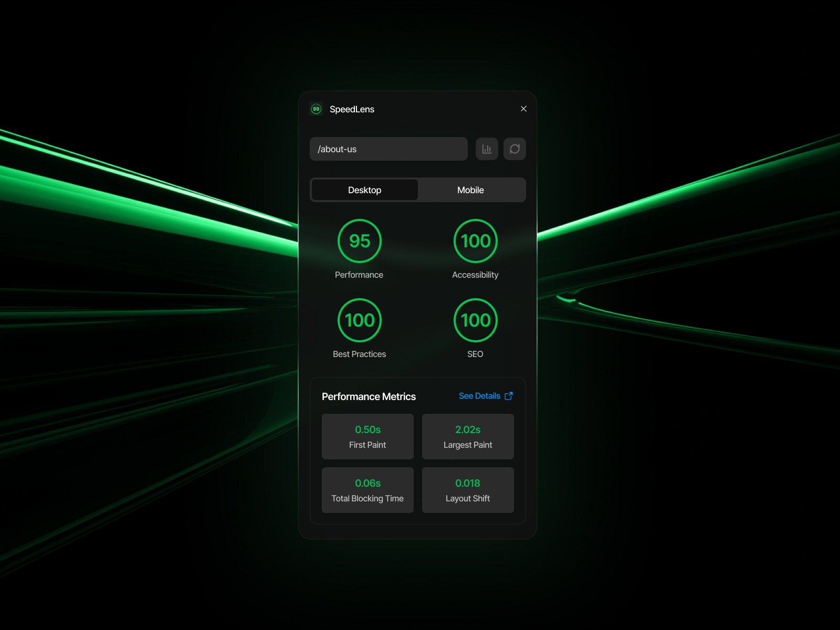Screen dimensions: 840x630
Task: Click the Largest Paint 2.02s card
Action: [467, 436]
